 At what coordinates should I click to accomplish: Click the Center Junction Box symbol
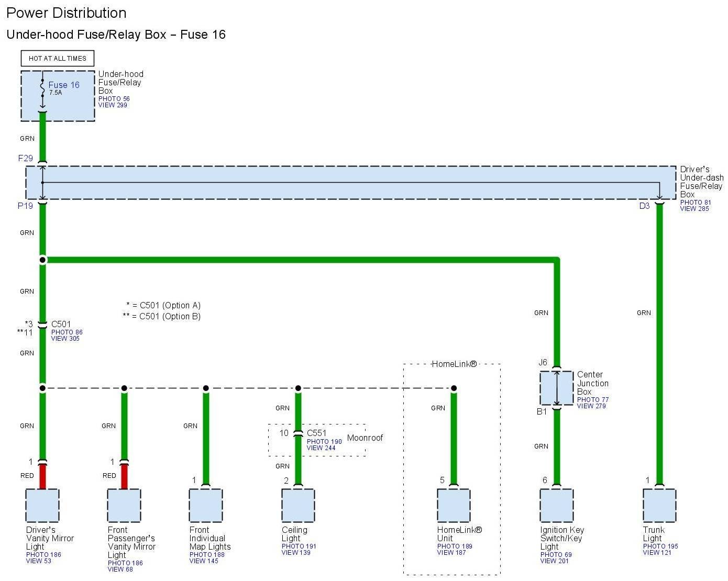tap(557, 388)
